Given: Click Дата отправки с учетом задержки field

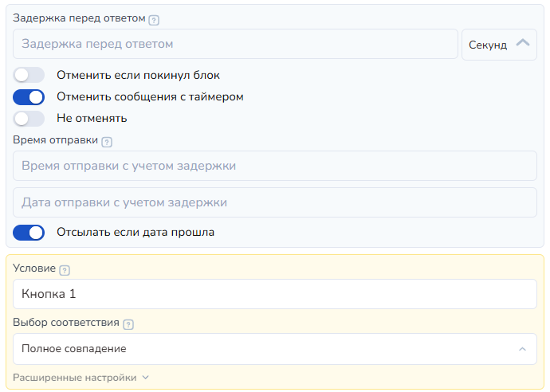Looking at the screenshot, I should pos(275,202).
